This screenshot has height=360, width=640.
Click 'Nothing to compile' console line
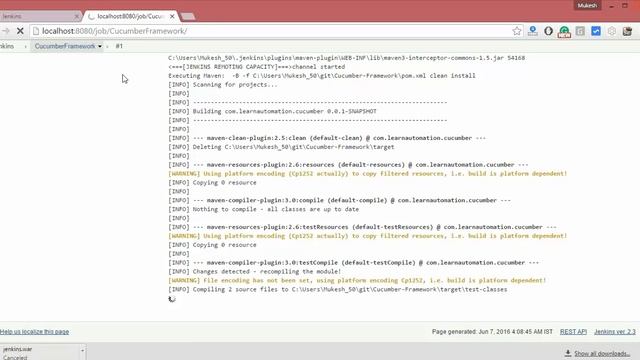[264, 209]
